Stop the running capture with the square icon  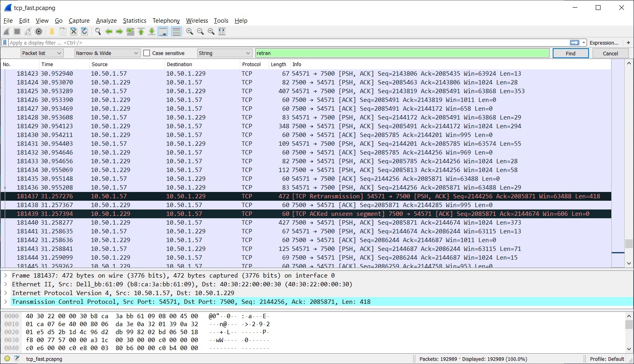[17, 31]
